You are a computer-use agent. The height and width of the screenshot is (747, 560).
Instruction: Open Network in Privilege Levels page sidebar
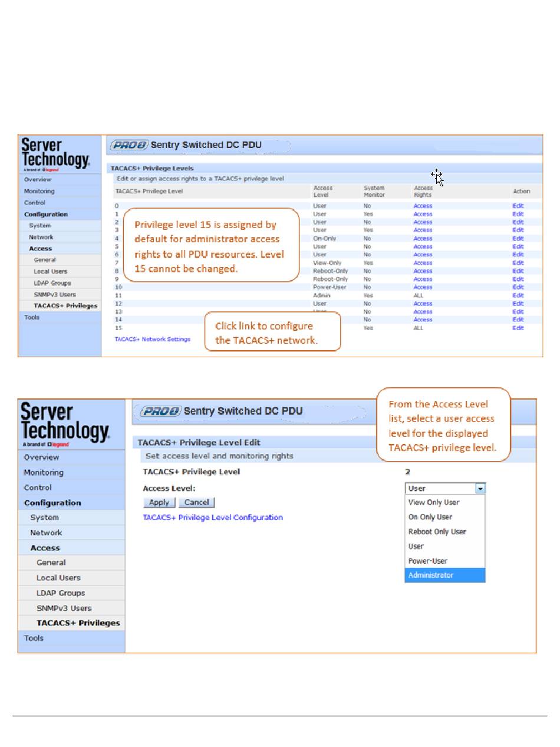click(x=41, y=237)
